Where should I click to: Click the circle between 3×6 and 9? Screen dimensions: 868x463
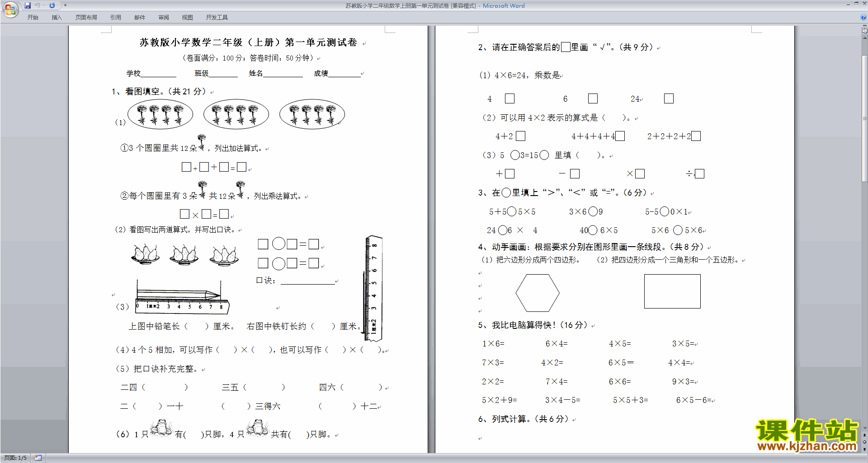[593, 211]
